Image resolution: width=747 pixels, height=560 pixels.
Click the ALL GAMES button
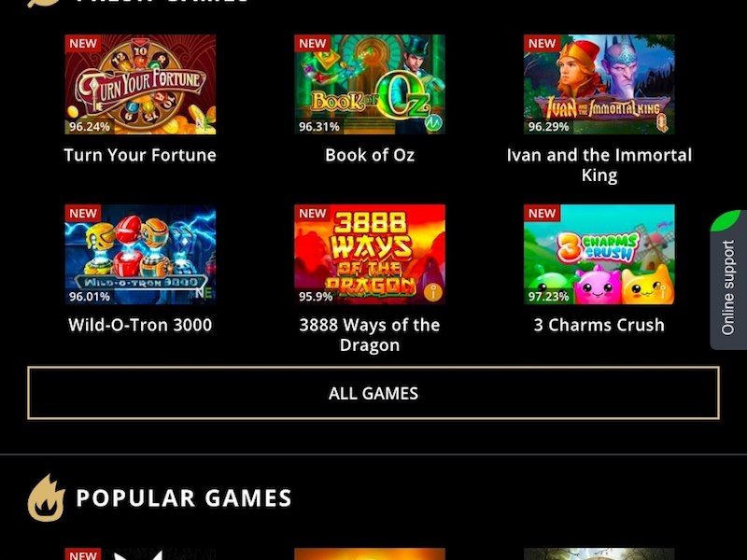point(373,393)
